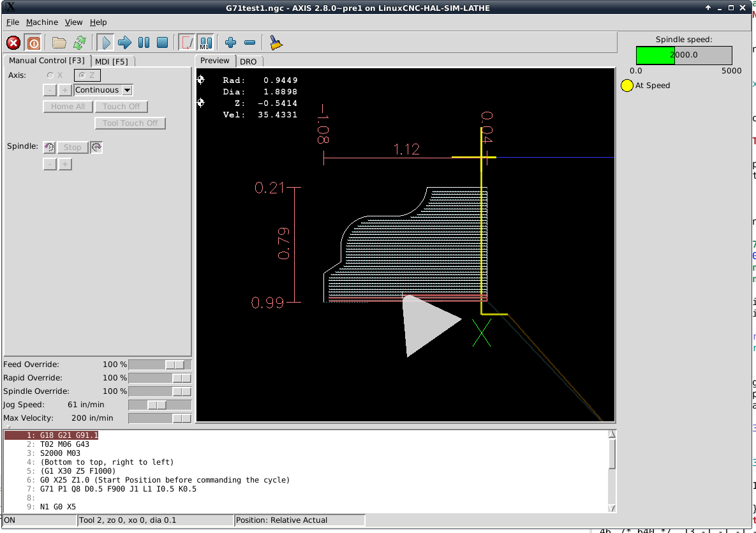Viewport: 756px width, 533px height.
Task: Open the Help menu
Action: click(98, 22)
